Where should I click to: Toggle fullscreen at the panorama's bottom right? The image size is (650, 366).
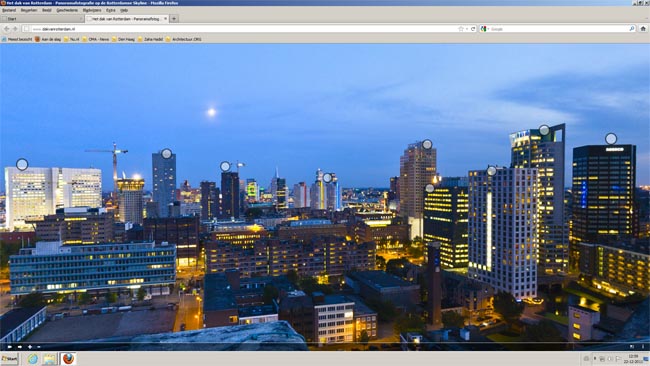point(632,347)
